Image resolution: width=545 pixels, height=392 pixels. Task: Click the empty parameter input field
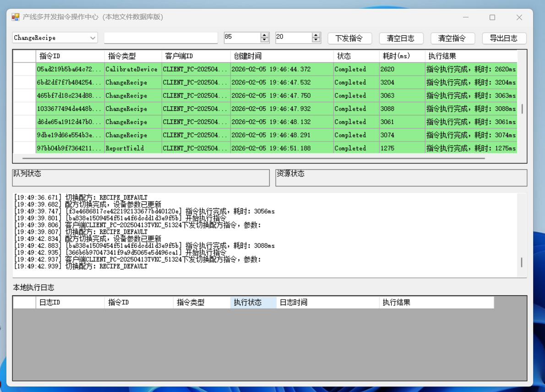[x=161, y=38]
